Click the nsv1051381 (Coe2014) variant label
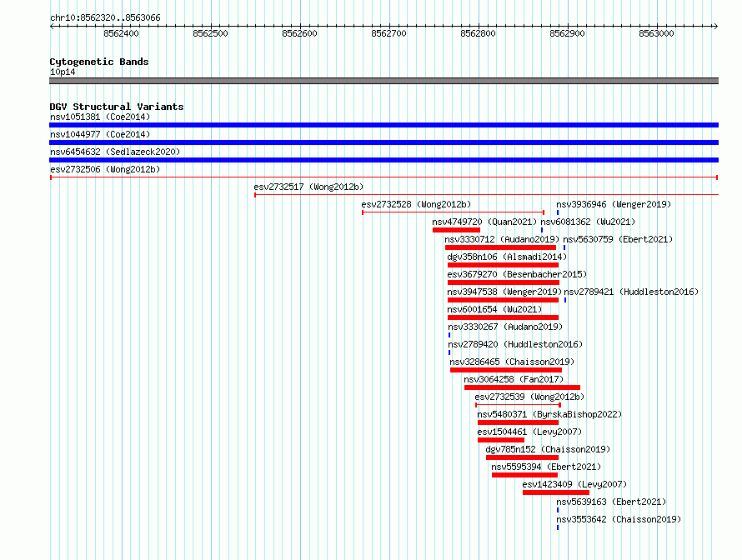The image size is (742, 560). pyautogui.click(x=100, y=117)
